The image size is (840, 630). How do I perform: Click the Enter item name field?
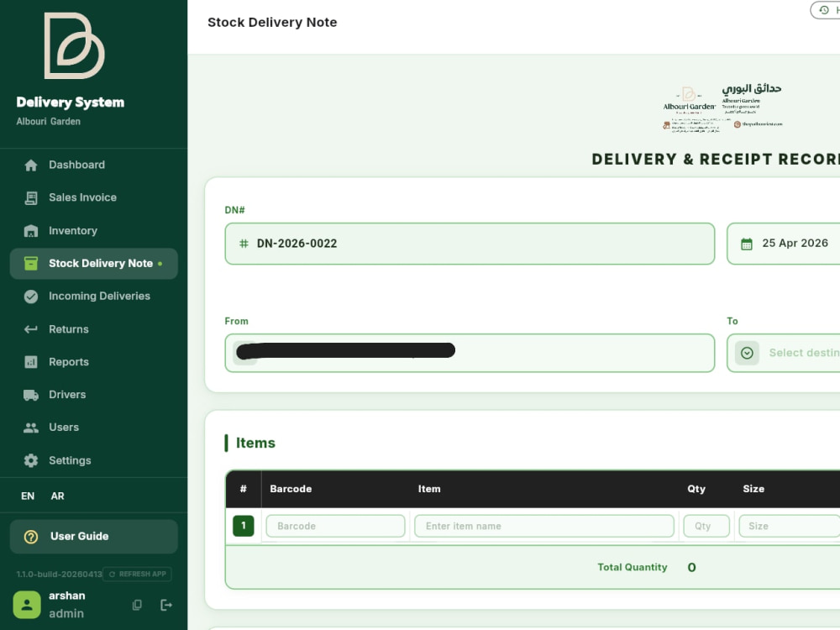click(x=544, y=526)
